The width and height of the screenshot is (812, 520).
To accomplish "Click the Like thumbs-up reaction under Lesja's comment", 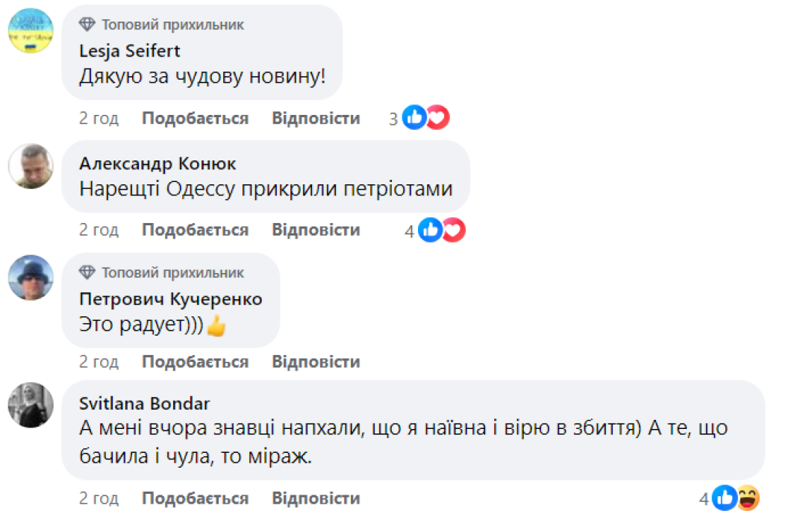I will click(x=413, y=117).
